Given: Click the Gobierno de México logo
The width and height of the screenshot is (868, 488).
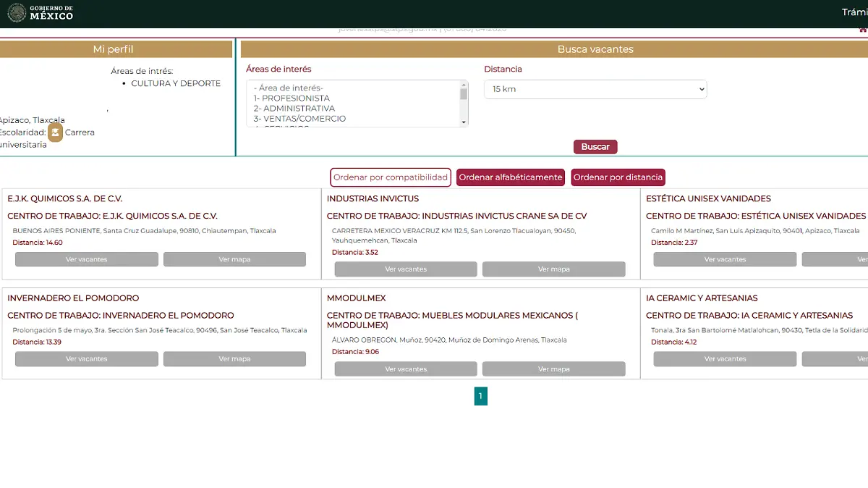Looking at the screenshot, I should (x=41, y=12).
